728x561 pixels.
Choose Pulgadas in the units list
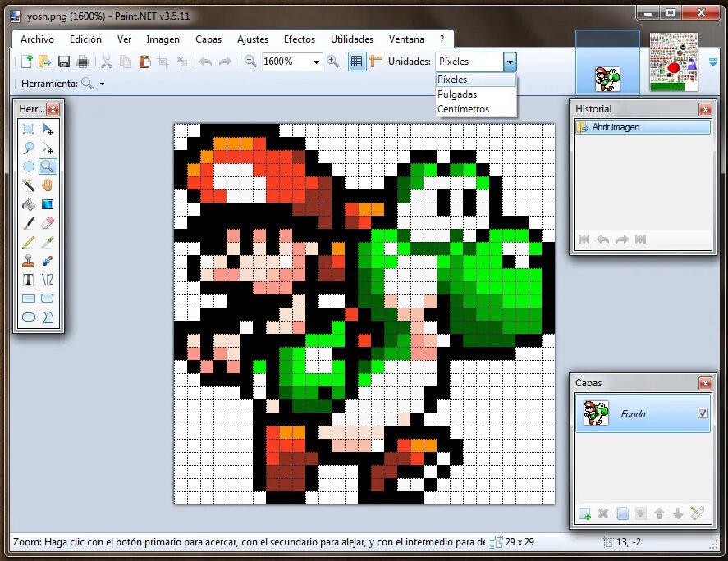476,94
